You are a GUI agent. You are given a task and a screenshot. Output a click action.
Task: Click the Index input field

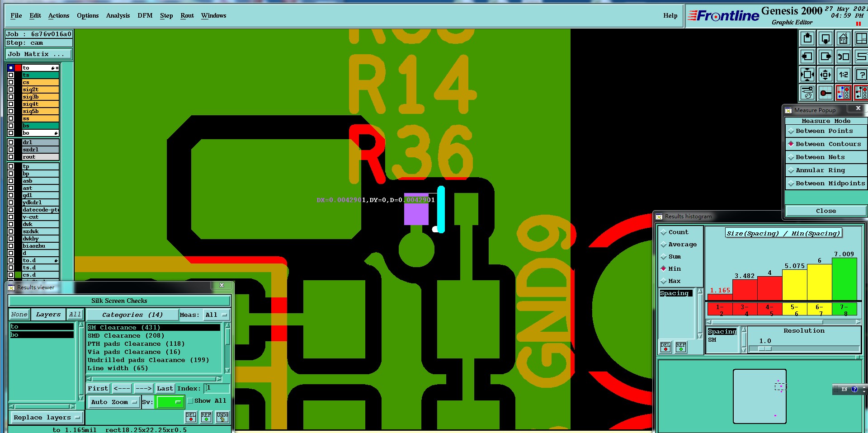[x=217, y=388]
